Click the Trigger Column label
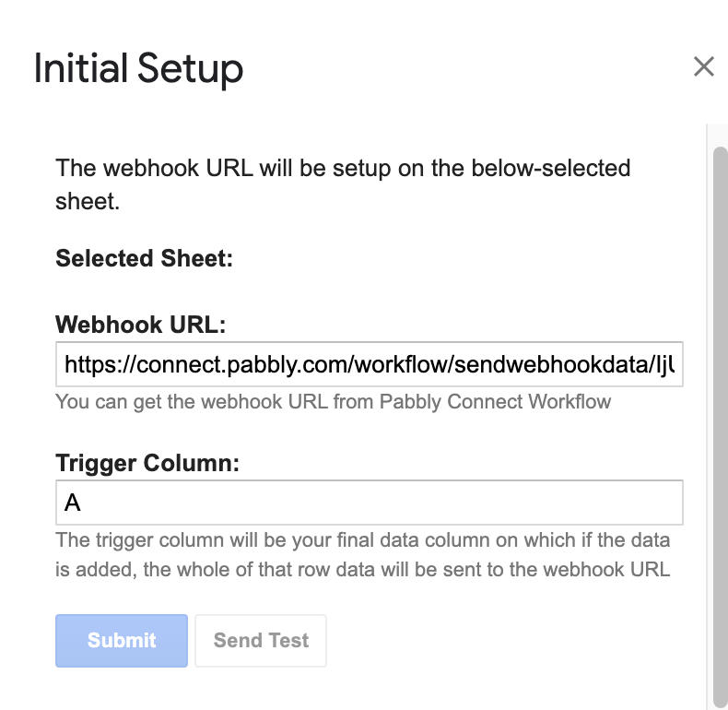 click(147, 463)
